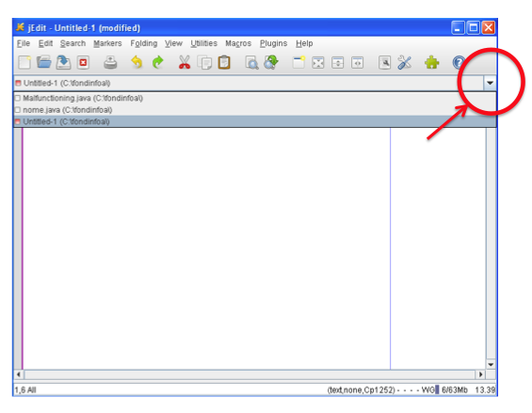The width and height of the screenshot is (532, 413).
Task: Open the Folding menu
Action: click(x=144, y=43)
